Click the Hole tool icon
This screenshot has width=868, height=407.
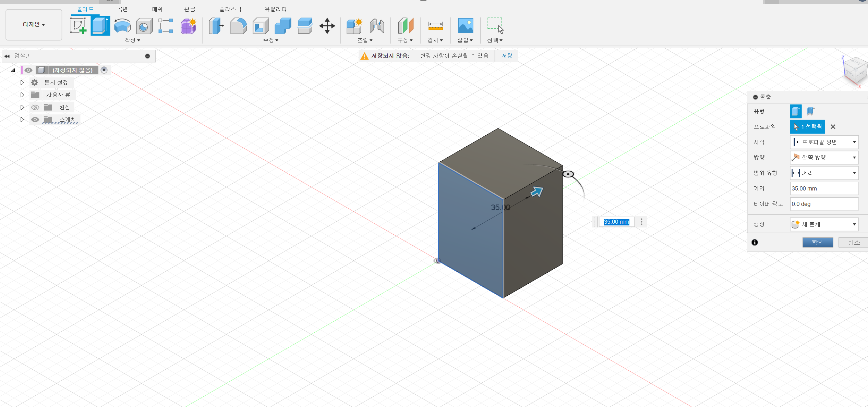(x=144, y=26)
